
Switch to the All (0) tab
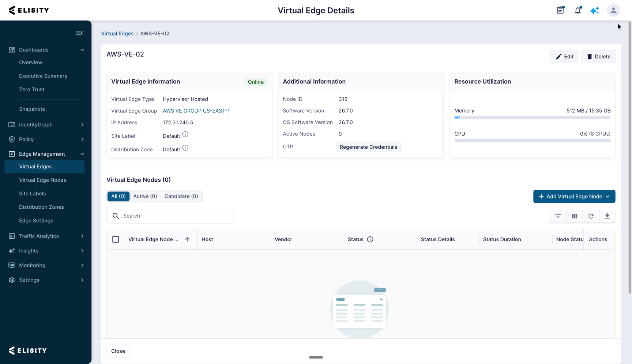(x=118, y=196)
